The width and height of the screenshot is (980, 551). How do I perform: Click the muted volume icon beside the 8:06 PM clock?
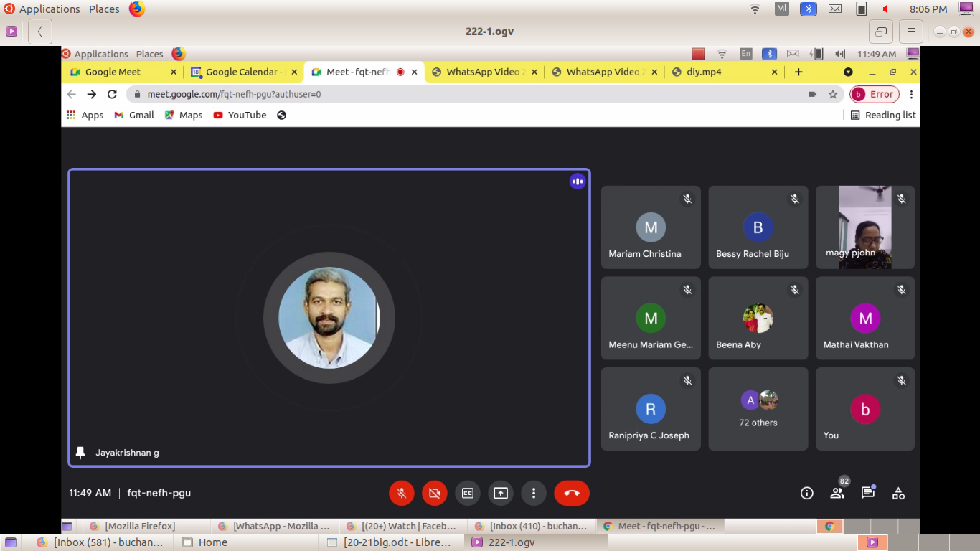(x=888, y=9)
